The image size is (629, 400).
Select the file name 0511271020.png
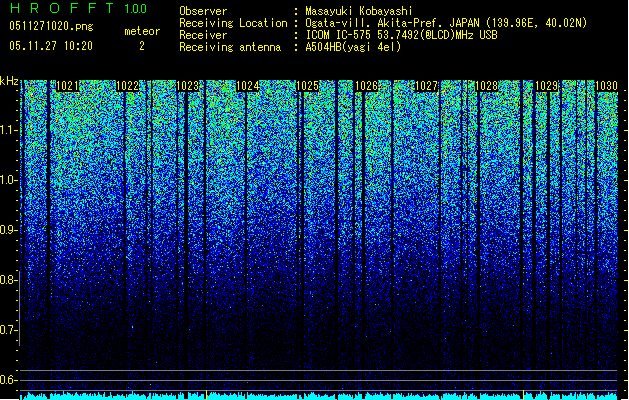51,26
